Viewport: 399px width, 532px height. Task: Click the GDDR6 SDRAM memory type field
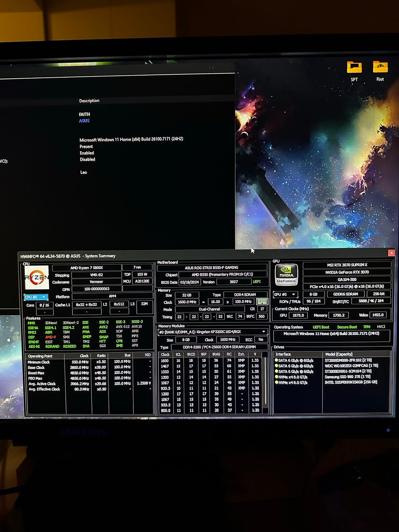coord(346,294)
